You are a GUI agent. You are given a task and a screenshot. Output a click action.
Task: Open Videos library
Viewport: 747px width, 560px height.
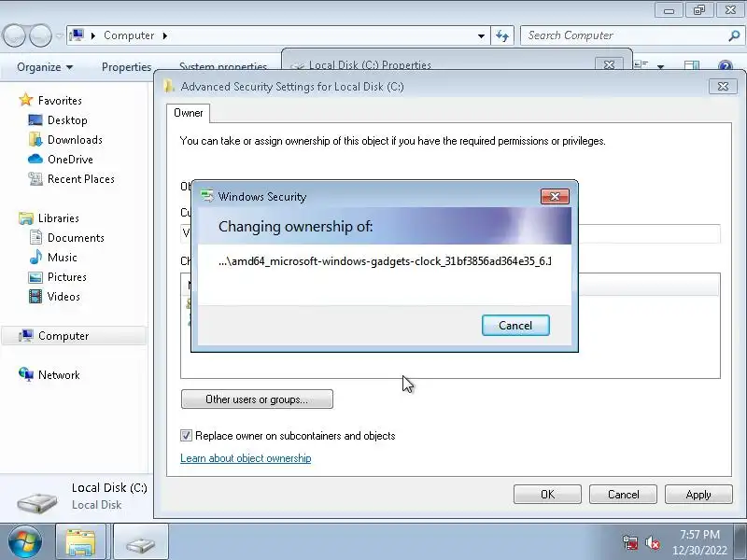coord(63,296)
